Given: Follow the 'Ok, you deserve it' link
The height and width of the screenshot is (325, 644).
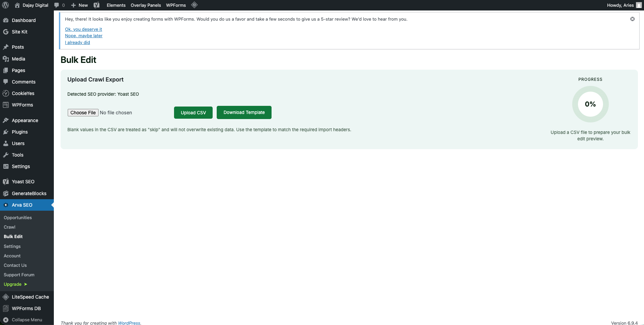Looking at the screenshot, I should coord(83,29).
